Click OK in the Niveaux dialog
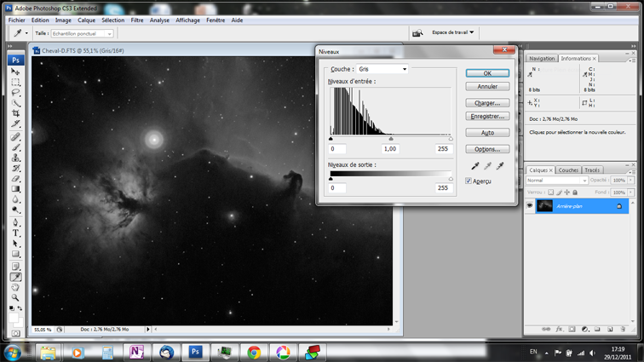 click(x=487, y=73)
